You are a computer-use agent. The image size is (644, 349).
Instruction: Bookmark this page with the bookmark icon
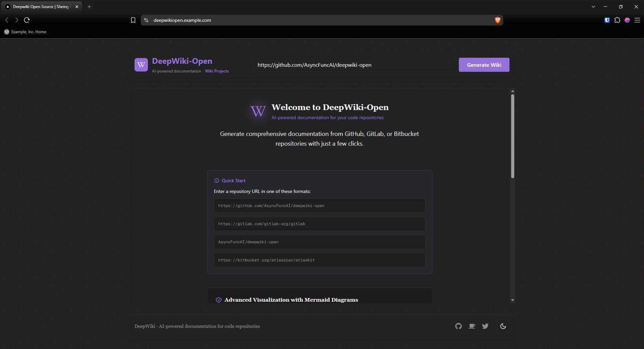(x=133, y=20)
